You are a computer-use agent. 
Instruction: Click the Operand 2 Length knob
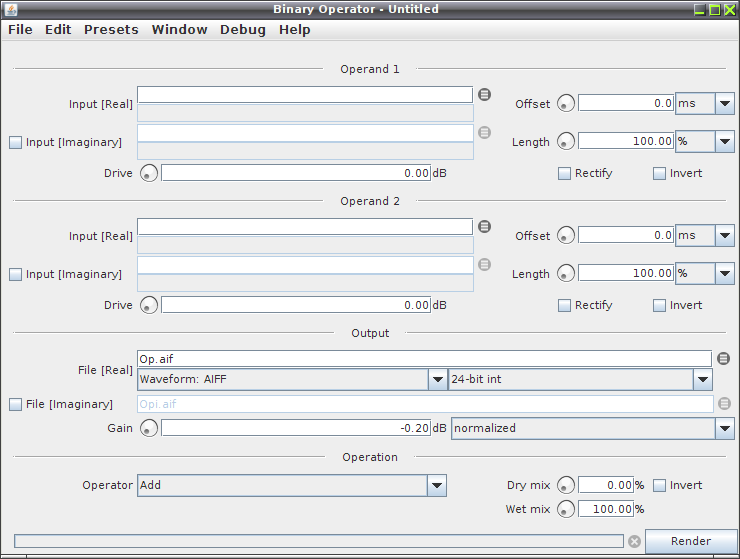click(565, 273)
